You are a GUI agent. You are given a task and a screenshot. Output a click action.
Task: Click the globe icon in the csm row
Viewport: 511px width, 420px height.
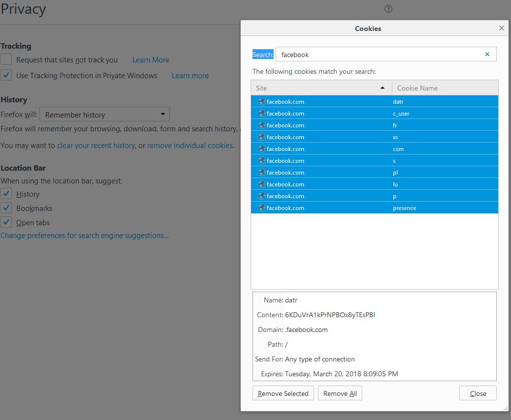261,149
